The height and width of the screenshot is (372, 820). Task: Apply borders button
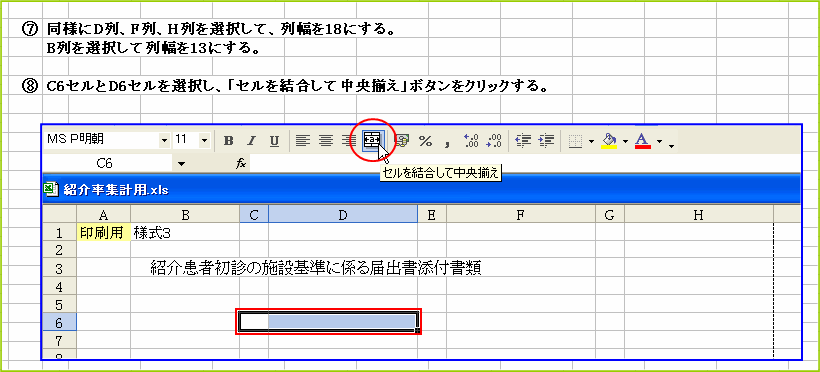(575, 141)
